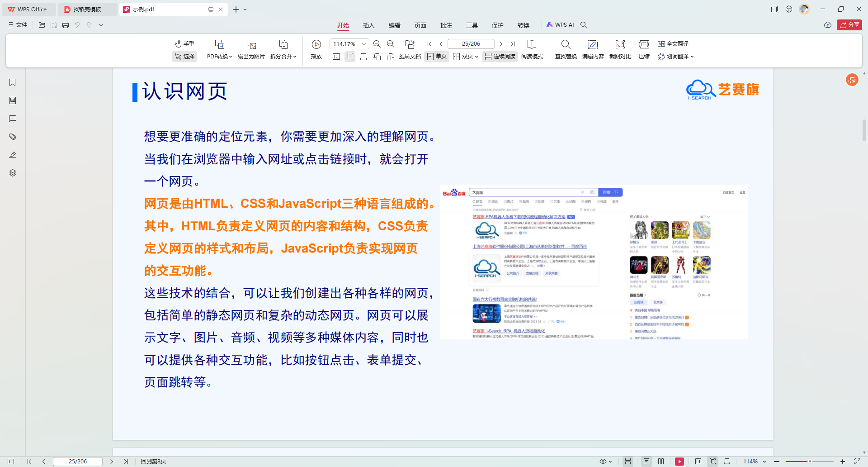
Task: Enable 单页 single page layout
Action: 437,57
